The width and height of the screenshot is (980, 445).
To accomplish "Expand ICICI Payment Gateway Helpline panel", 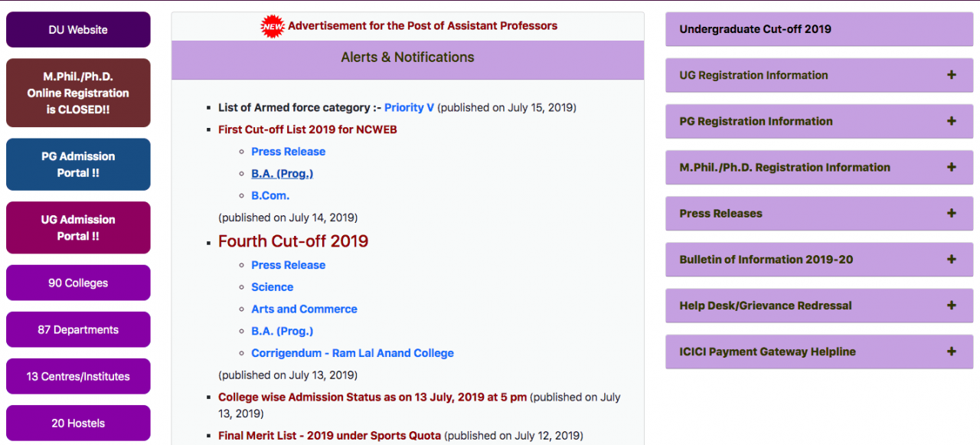I will coord(951,352).
